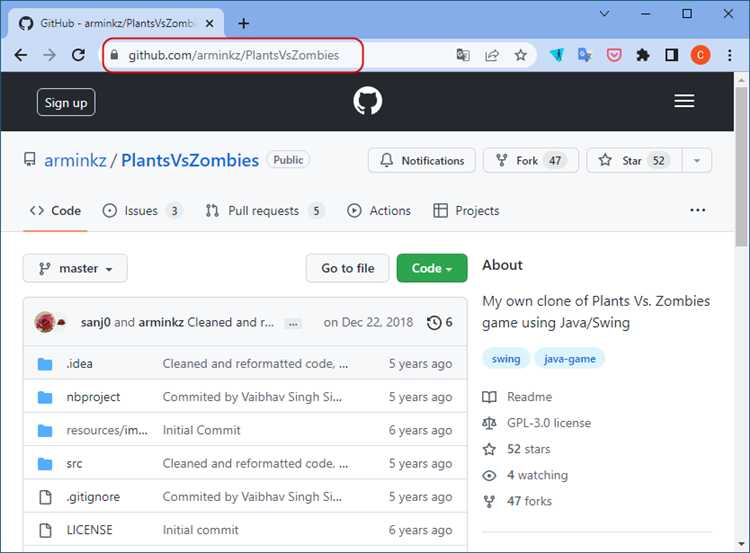The image size is (750, 553).
Task: Click the commit date 'on Dec 22, 2018'
Action: coord(368,322)
